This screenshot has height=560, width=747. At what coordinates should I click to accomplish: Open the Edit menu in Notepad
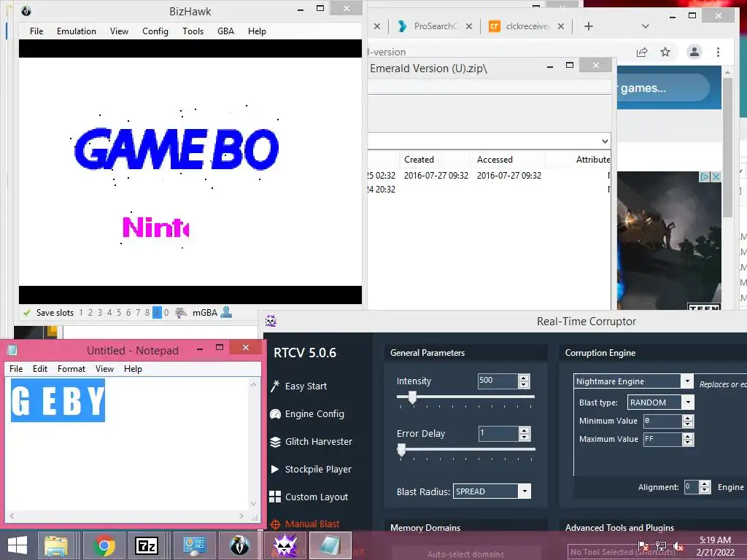coord(40,368)
